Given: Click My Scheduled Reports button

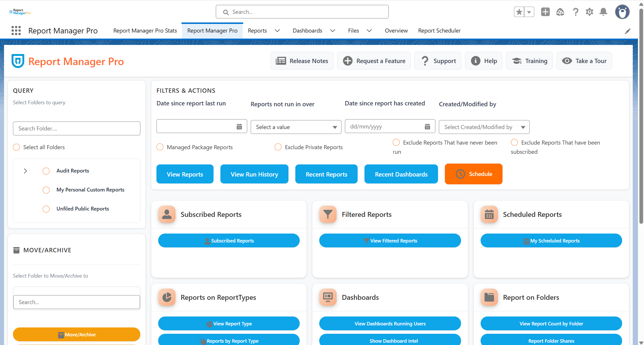Looking at the screenshot, I should point(551,240).
